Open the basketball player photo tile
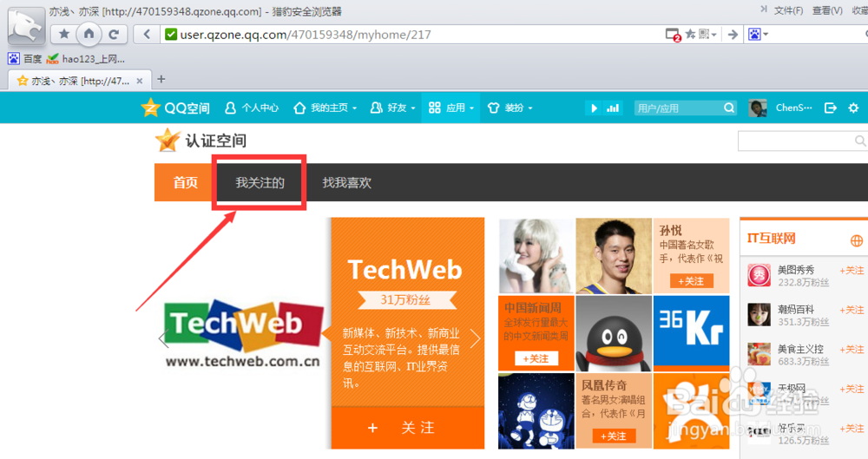Screen dimensions: 868x459 click(x=614, y=256)
